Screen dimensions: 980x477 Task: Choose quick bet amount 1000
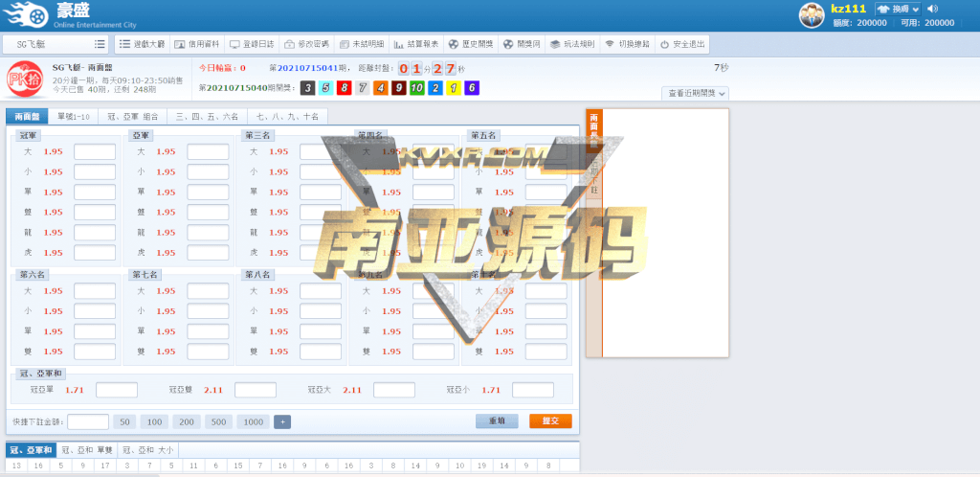click(253, 422)
